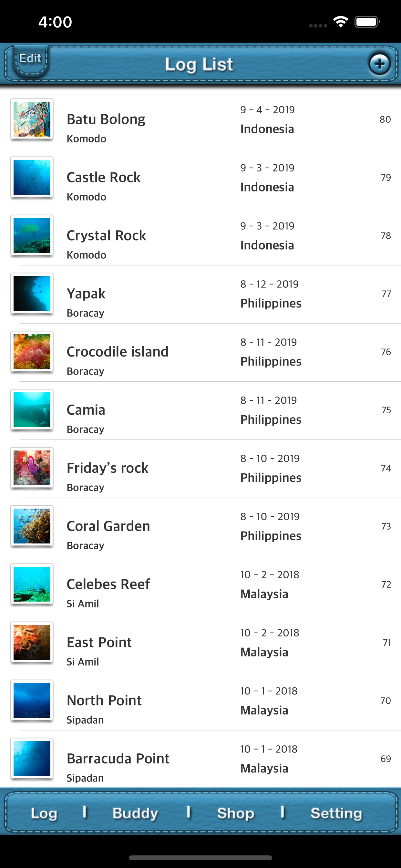Go to the Shop tab
The height and width of the screenshot is (868, 401).
pyautogui.click(x=236, y=813)
